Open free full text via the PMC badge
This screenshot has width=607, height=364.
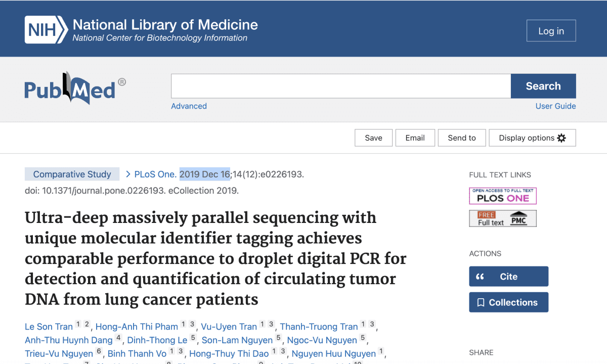click(x=502, y=218)
